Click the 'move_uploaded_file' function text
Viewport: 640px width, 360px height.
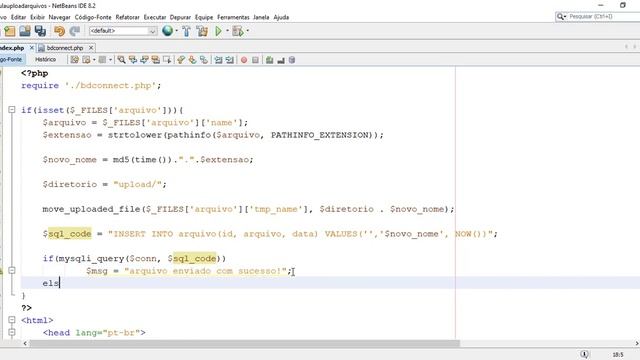click(91, 209)
